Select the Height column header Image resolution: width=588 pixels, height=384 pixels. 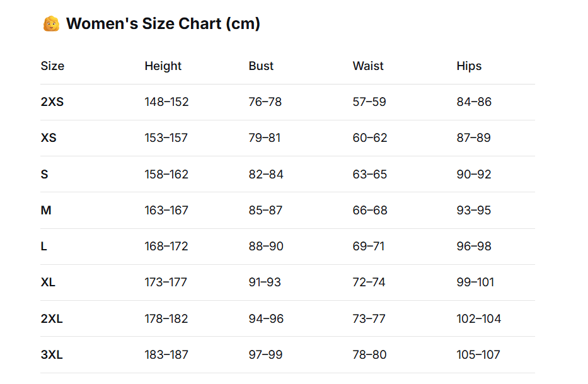pos(163,66)
